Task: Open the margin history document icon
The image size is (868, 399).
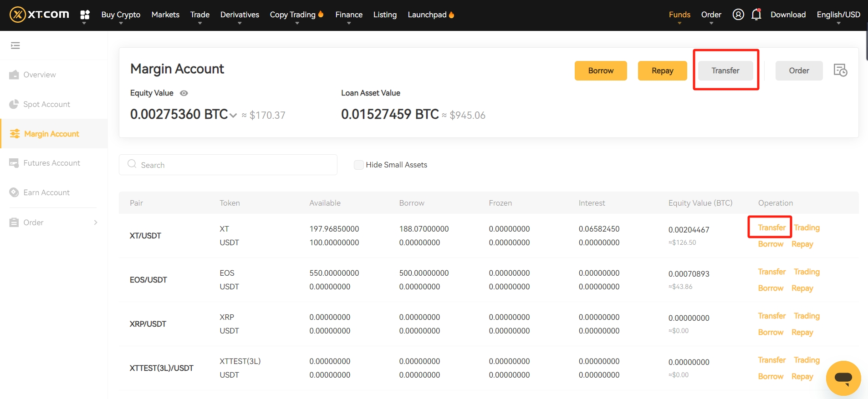Action: click(x=840, y=71)
